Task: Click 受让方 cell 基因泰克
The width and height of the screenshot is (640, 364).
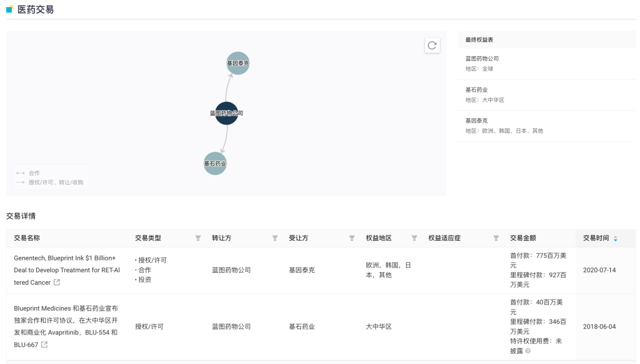Action: pos(302,270)
